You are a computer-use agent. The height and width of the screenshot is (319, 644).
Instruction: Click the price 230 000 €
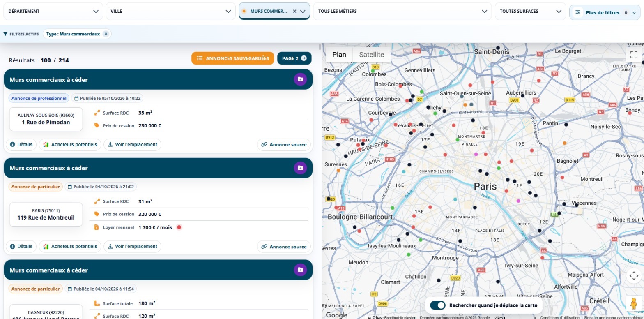point(150,125)
